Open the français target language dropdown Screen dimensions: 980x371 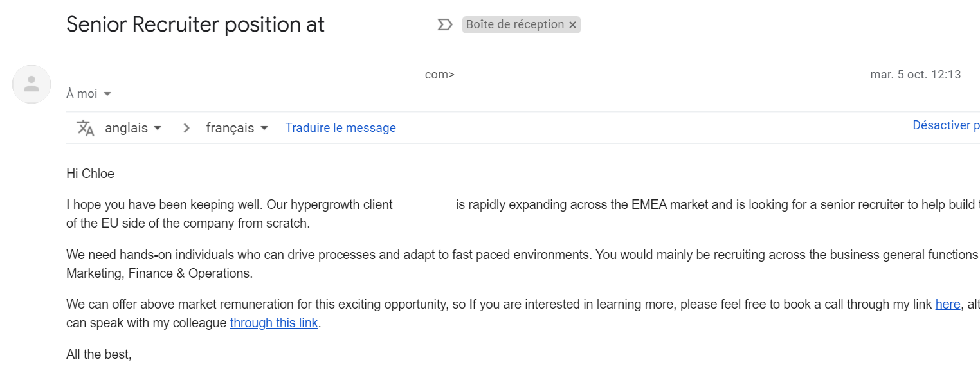tap(237, 128)
